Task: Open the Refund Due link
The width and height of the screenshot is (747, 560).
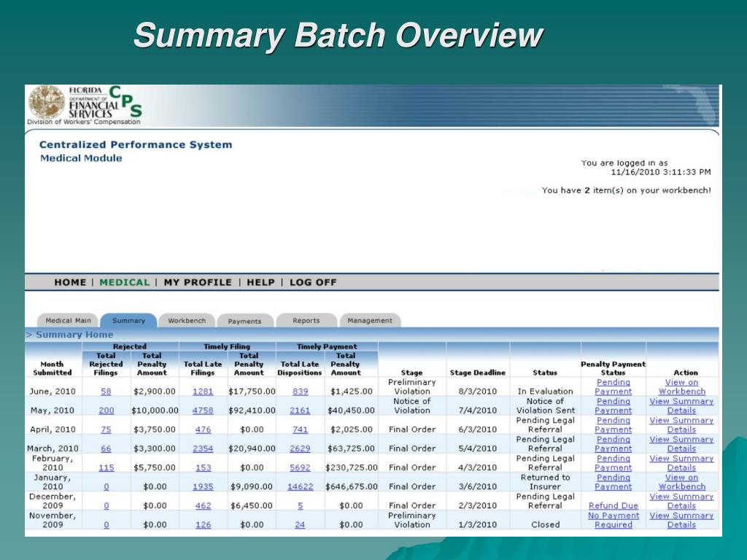Action: (613, 506)
